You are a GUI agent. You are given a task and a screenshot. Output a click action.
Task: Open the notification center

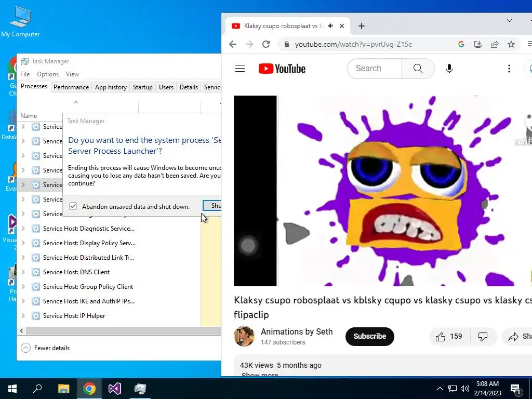[x=515, y=389]
